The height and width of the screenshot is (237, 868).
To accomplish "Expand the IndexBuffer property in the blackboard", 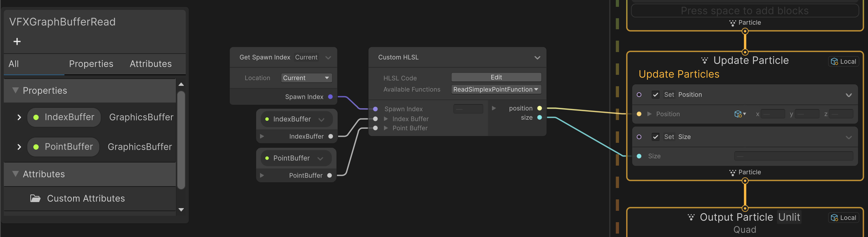I will 19,117.
